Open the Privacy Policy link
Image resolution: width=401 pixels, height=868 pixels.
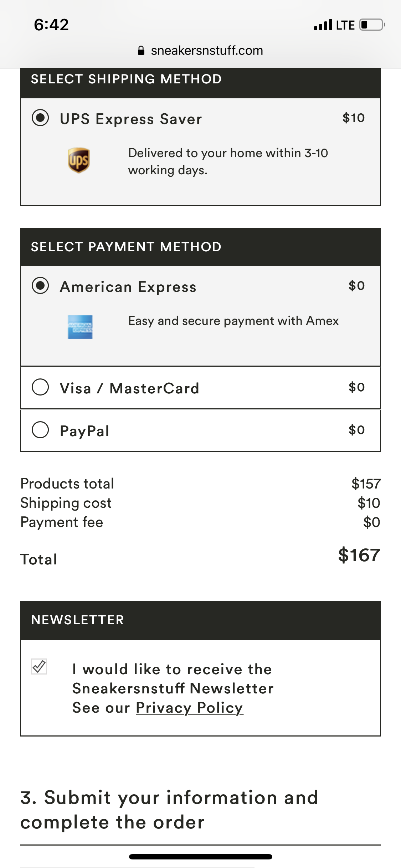(x=189, y=708)
